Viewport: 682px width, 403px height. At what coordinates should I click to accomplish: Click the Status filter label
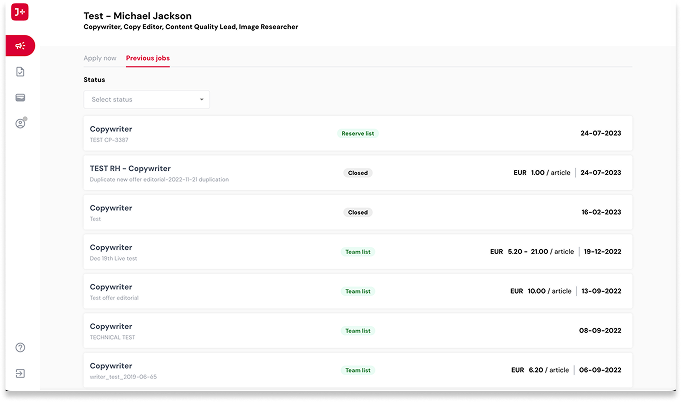tap(94, 80)
